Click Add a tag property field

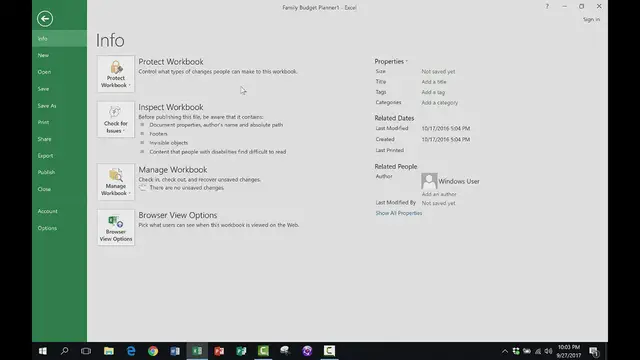433,92
